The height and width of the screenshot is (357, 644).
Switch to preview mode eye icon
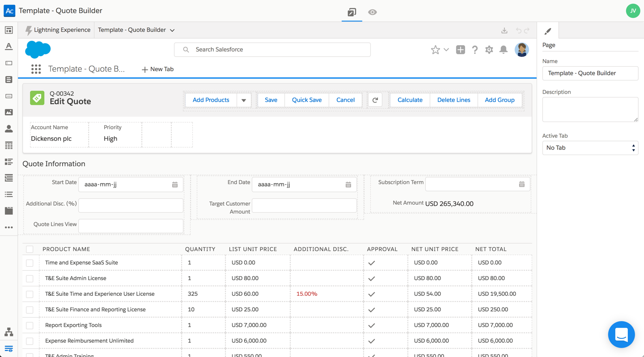pyautogui.click(x=372, y=12)
